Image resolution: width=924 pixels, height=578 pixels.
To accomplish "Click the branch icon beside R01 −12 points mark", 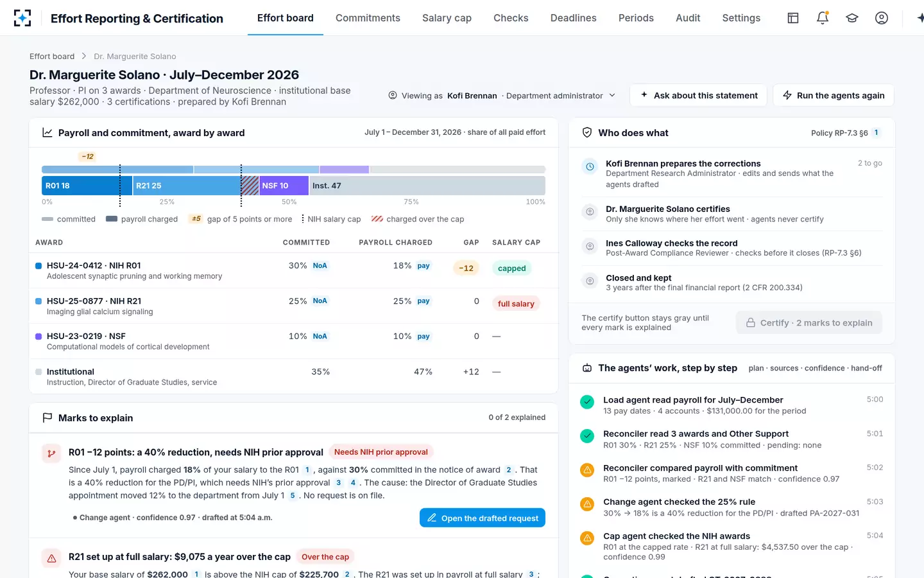I will (x=51, y=453).
